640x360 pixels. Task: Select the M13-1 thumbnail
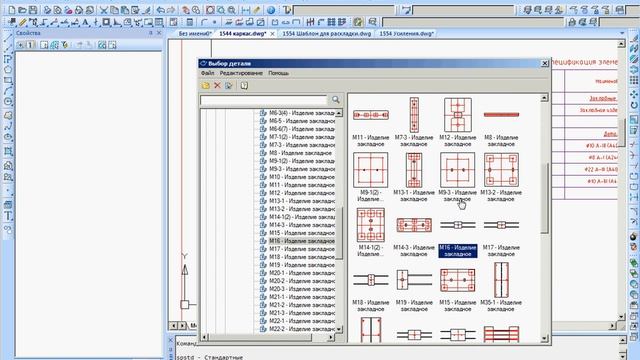click(414, 170)
